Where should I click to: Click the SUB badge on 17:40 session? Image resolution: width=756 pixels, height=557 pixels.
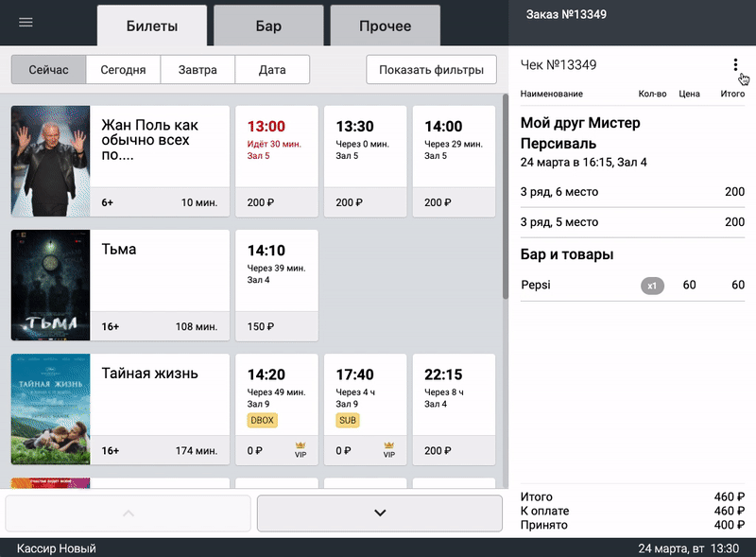(348, 420)
